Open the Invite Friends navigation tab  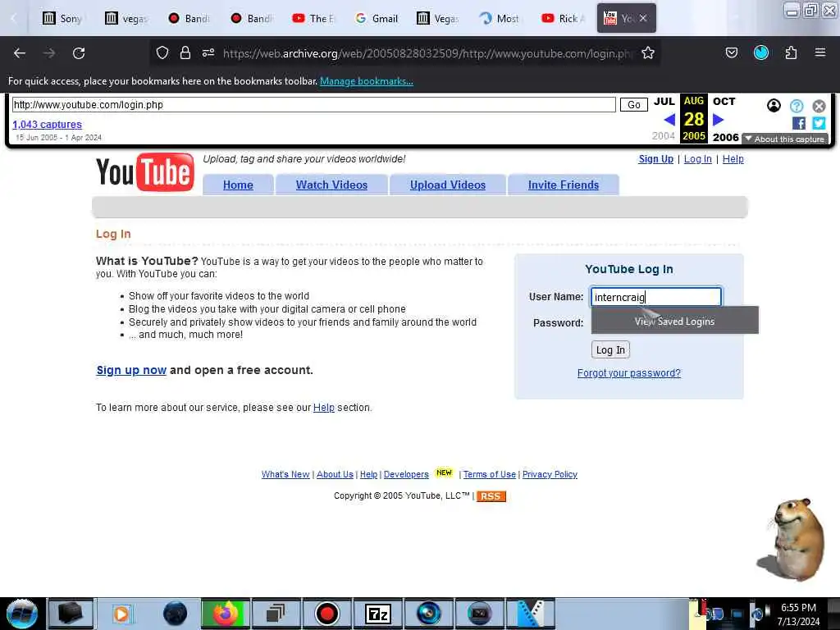tap(564, 185)
